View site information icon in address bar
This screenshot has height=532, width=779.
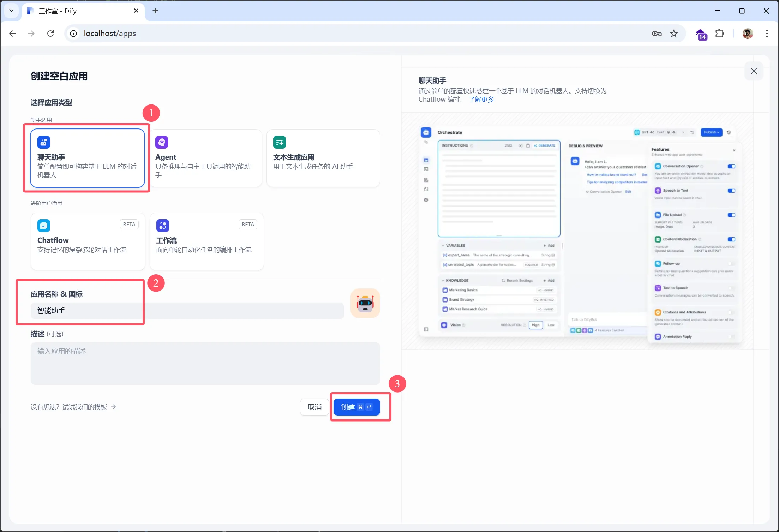(x=73, y=33)
